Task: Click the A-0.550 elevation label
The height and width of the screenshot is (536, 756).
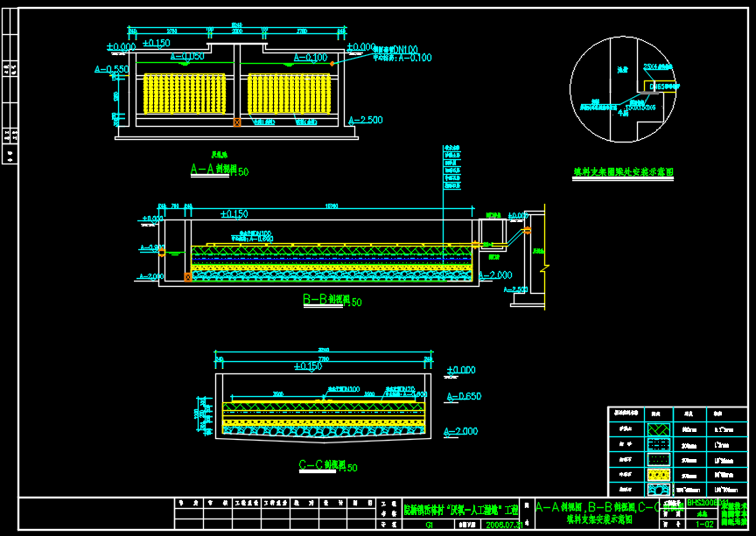Action: pos(112,69)
